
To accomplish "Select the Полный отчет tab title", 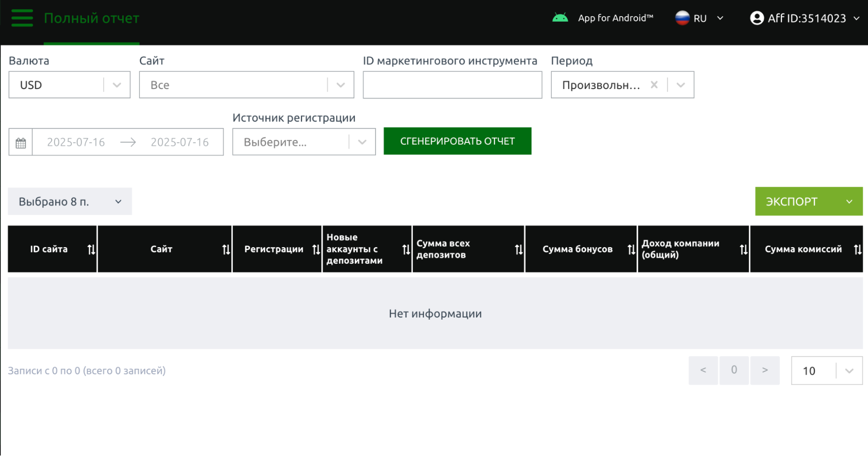I will point(92,18).
